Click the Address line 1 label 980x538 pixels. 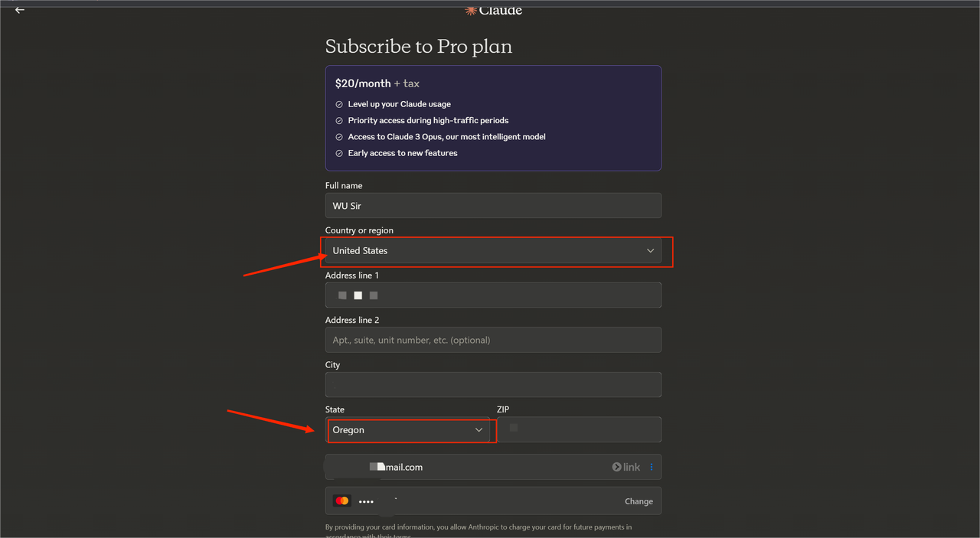point(352,275)
